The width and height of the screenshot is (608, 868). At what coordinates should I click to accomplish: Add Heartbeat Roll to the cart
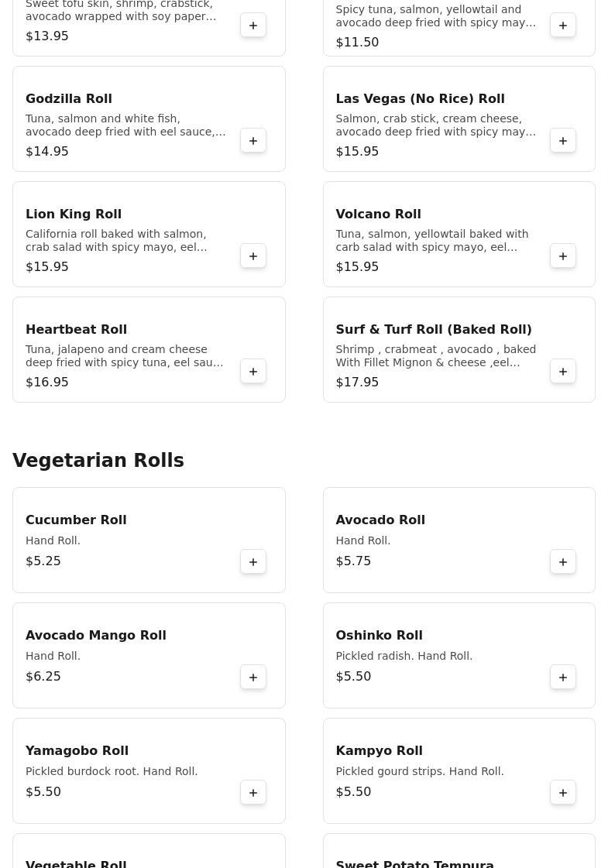coord(253,372)
